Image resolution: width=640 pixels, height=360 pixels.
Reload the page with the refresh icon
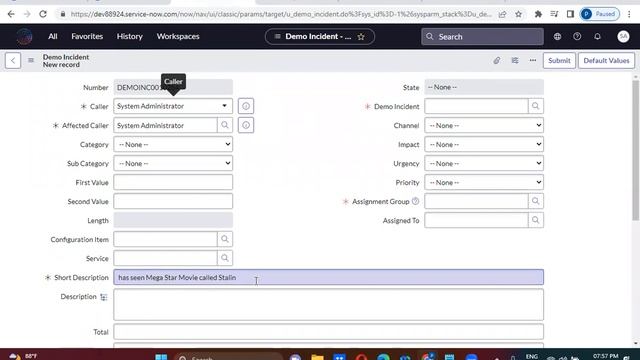click(43, 14)
